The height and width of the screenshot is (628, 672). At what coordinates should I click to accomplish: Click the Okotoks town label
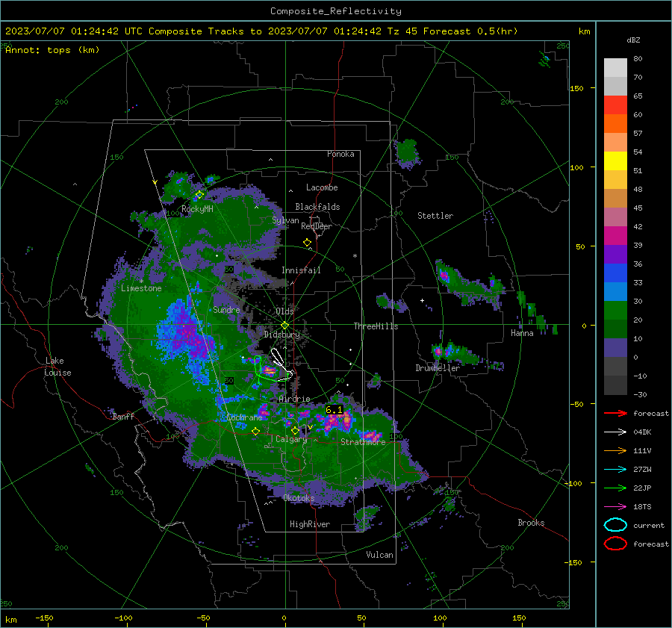(x=299, y=498)
